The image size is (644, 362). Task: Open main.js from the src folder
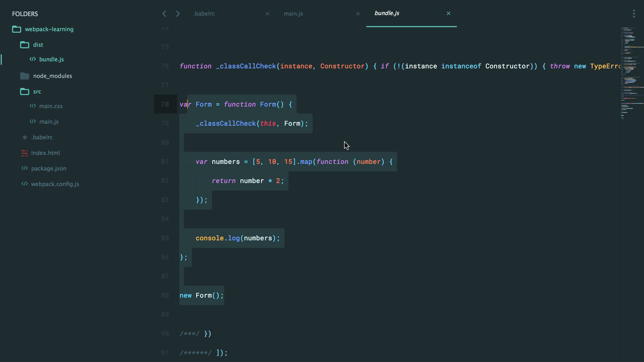pos(49,122)
